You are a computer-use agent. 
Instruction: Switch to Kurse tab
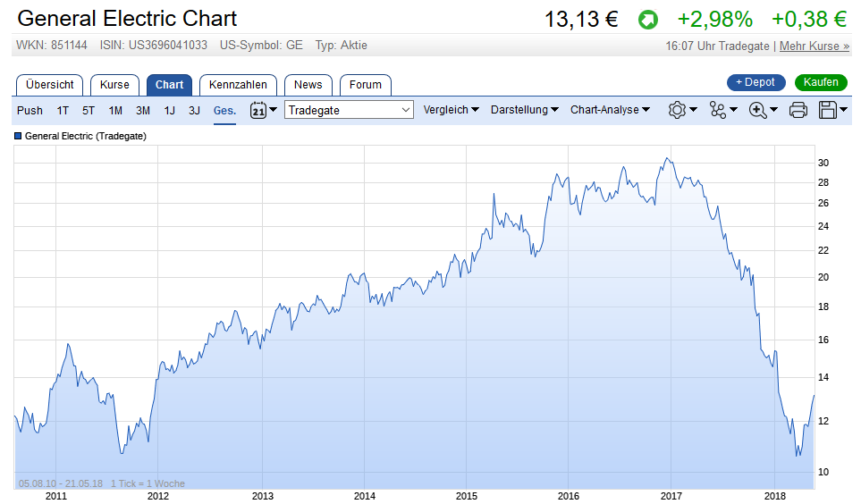pyautogui.click(x=114, y=85)
